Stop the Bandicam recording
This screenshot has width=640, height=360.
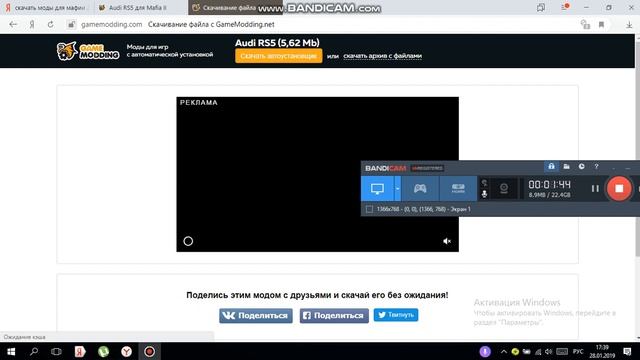(x=619, y=189)
